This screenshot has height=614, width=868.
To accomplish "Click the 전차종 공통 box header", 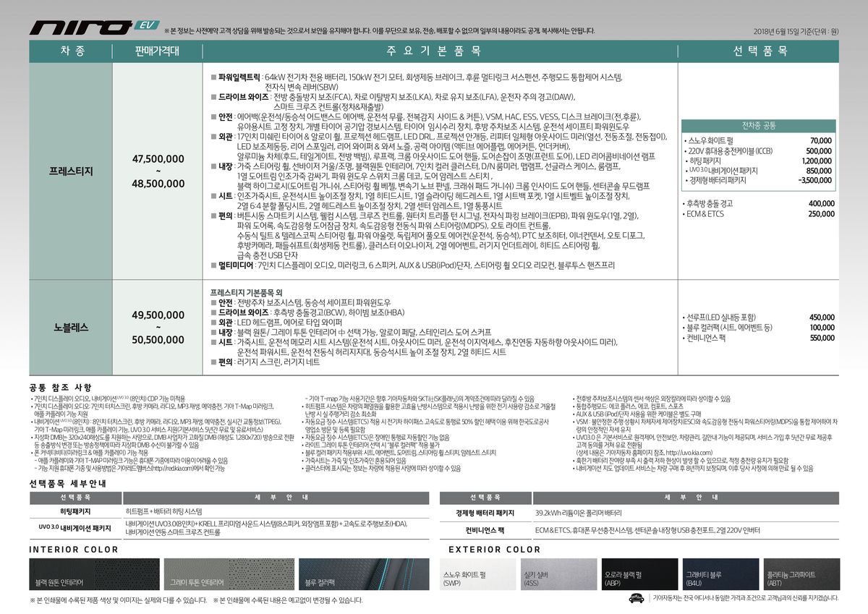I will coord(759,125).
